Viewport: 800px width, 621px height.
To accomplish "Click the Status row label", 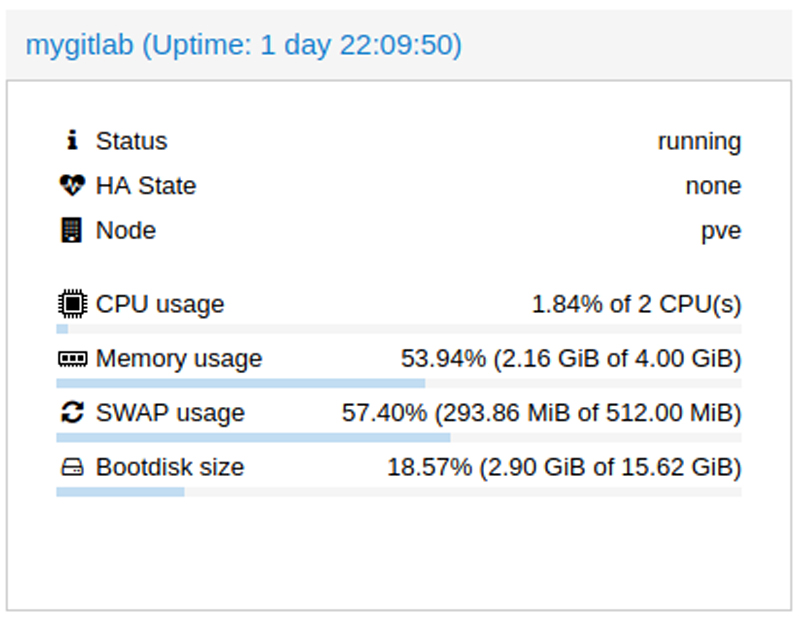I will tap(131, 141).
